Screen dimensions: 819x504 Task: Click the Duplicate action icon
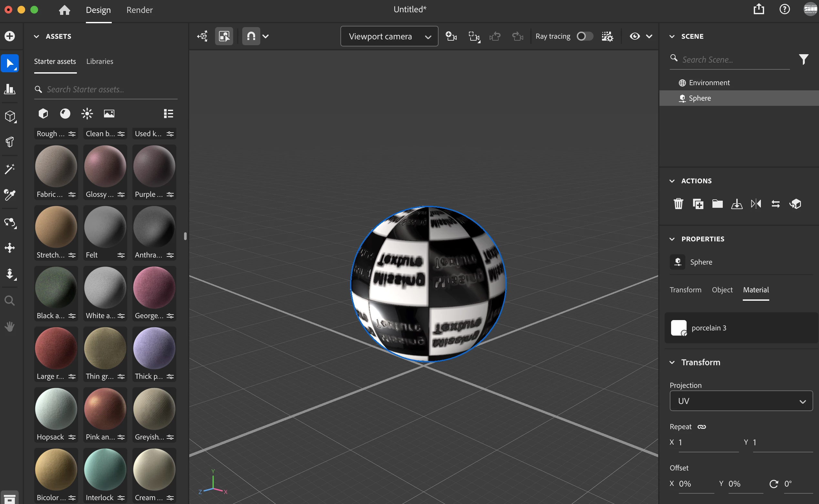tap(698, 204)
